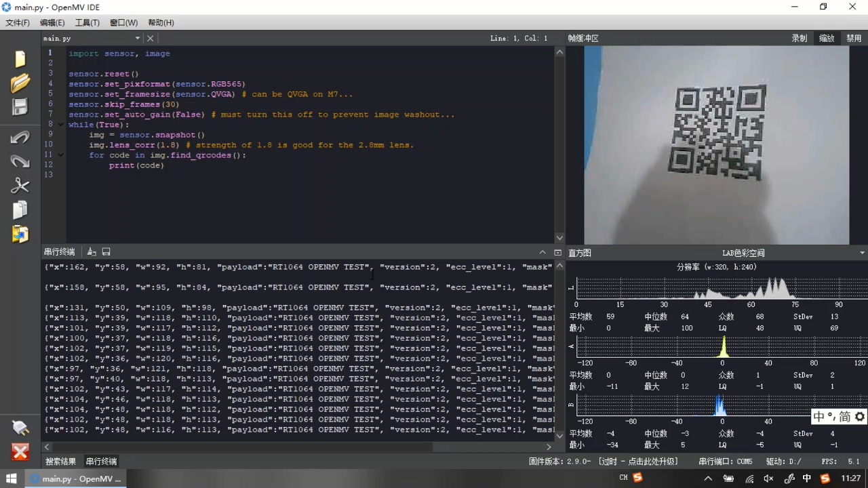Switch to the Search Results tab (搜索结果)

(61, 462)
